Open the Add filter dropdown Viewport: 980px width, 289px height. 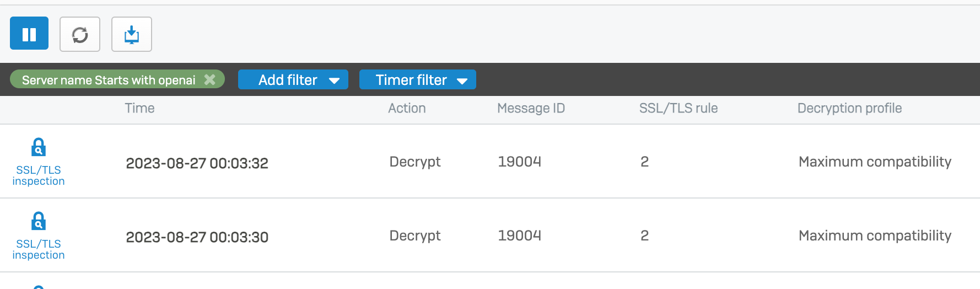[293, 80]
